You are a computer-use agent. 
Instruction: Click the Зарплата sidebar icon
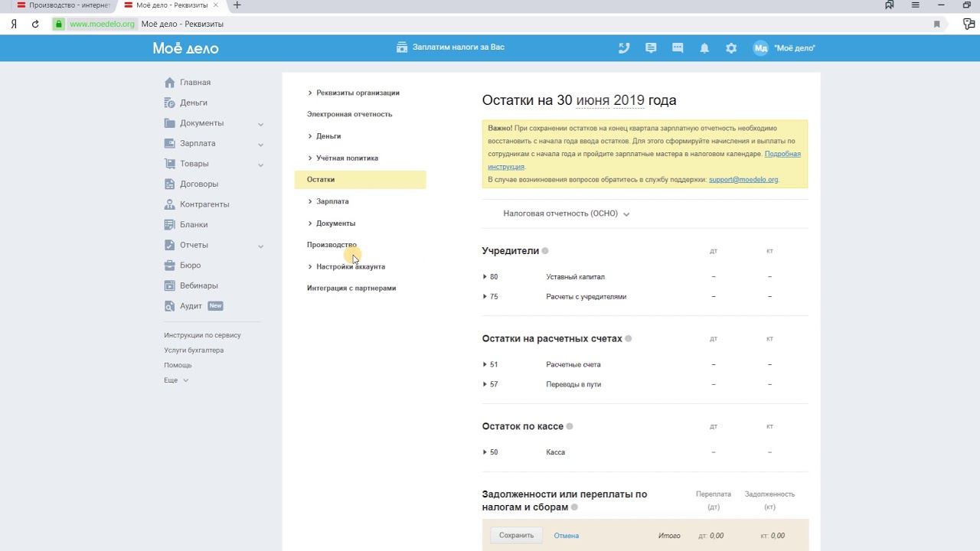[170, 143]
